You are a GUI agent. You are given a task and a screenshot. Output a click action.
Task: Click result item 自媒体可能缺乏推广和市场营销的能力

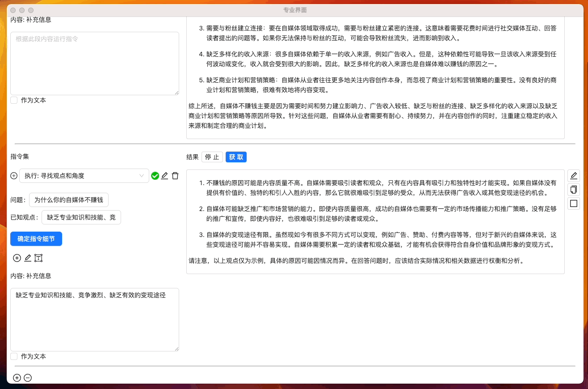click(382, 214)
